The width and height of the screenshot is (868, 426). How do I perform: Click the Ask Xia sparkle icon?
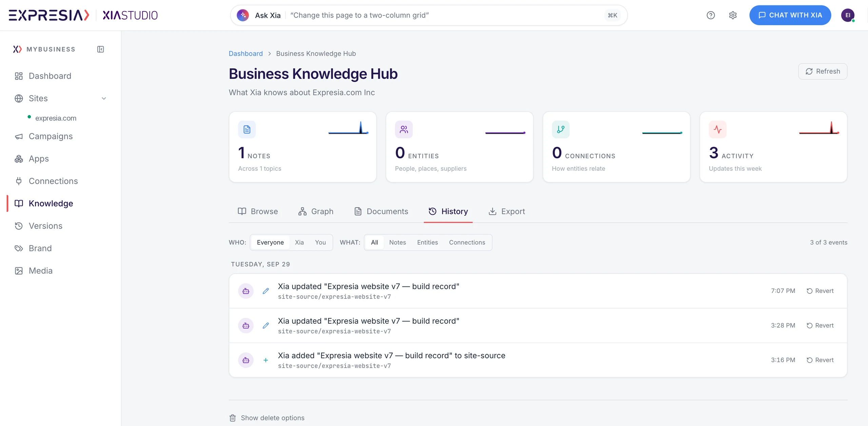tap(243, 15)
